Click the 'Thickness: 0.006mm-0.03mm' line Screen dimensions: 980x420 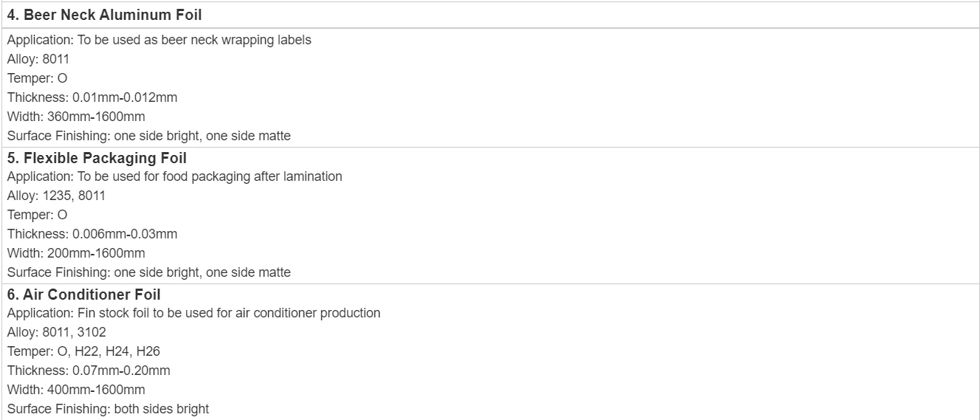pos(92,234)
